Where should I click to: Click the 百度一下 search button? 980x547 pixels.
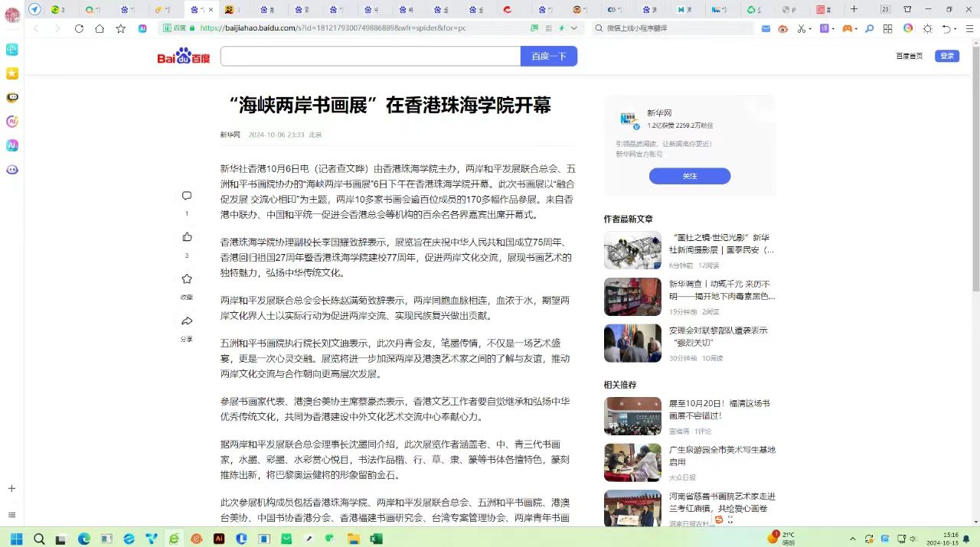point(549,57)
